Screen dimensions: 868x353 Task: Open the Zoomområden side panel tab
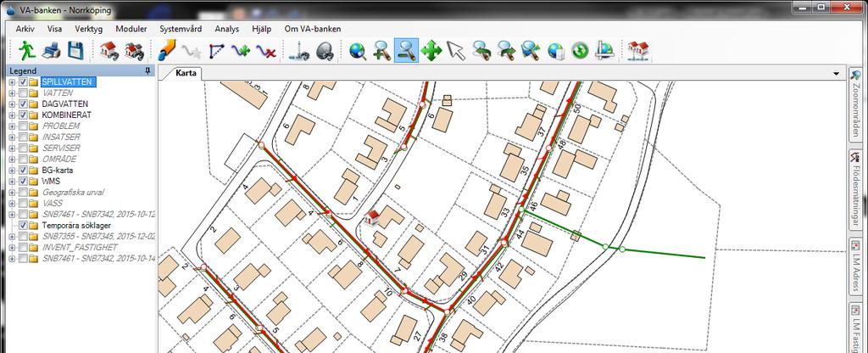coord(856,104)
